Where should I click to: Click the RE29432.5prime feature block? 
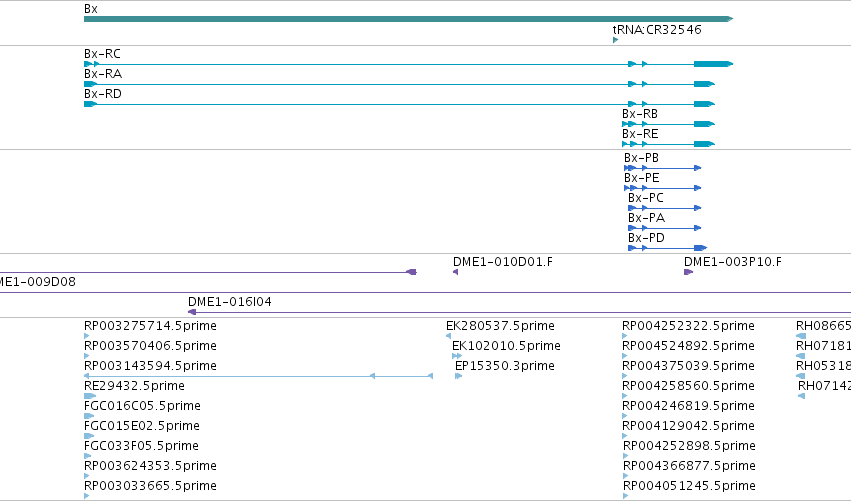point(90,396)
